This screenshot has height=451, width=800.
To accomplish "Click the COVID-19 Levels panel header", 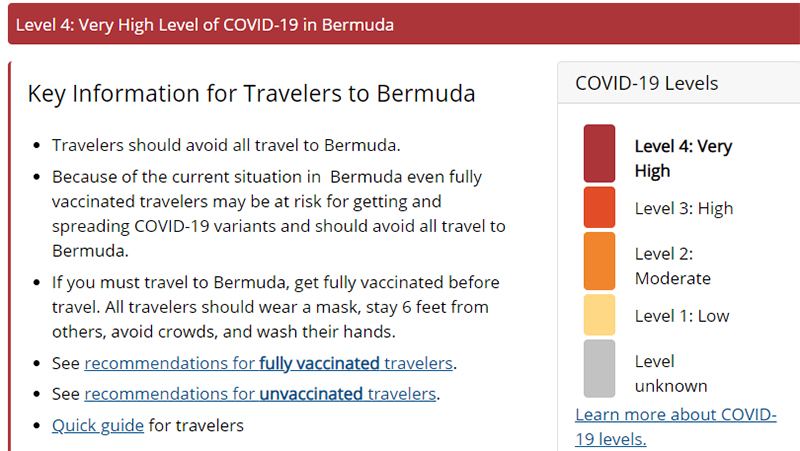I will pyautogui.click(x=679, y=83).
